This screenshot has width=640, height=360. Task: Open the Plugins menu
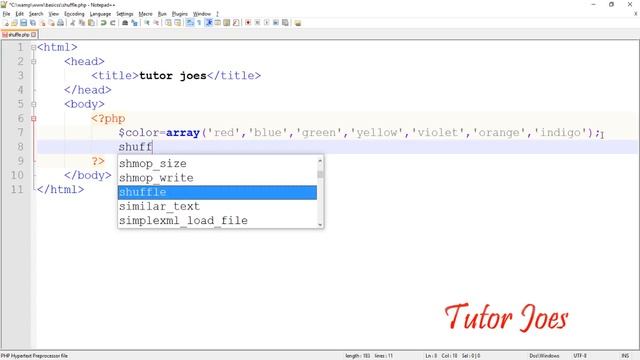click(x=179, y=14)
